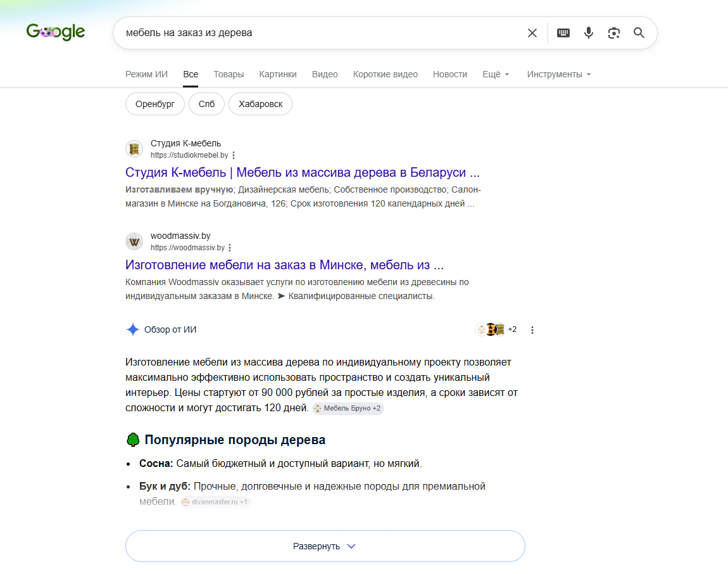The height and width of the screenshot is (574, 728).
Task: Open the Товары tab
Action: pos(229,74)
